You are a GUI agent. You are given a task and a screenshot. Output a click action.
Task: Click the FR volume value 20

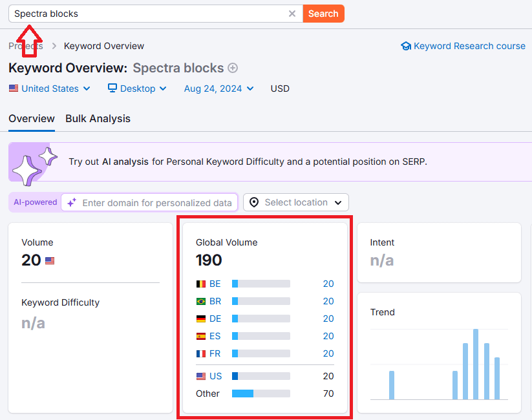[x=328, y=353]
